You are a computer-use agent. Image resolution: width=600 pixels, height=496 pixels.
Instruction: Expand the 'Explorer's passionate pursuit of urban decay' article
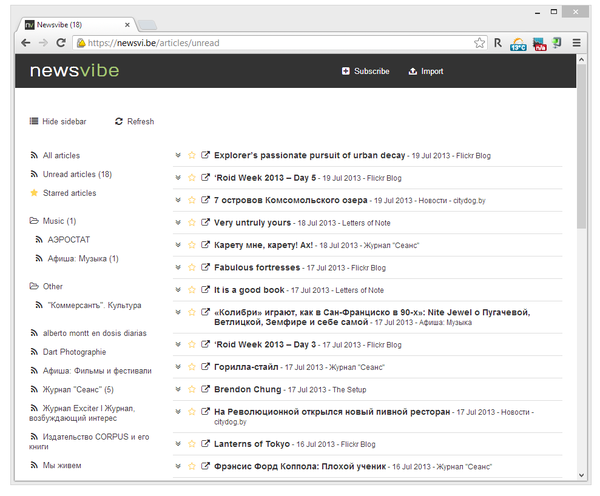[178, 155]
